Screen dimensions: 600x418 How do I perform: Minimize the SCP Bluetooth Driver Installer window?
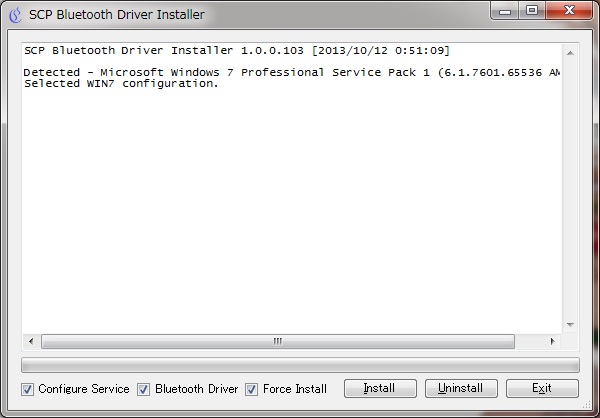pos(505,11)
